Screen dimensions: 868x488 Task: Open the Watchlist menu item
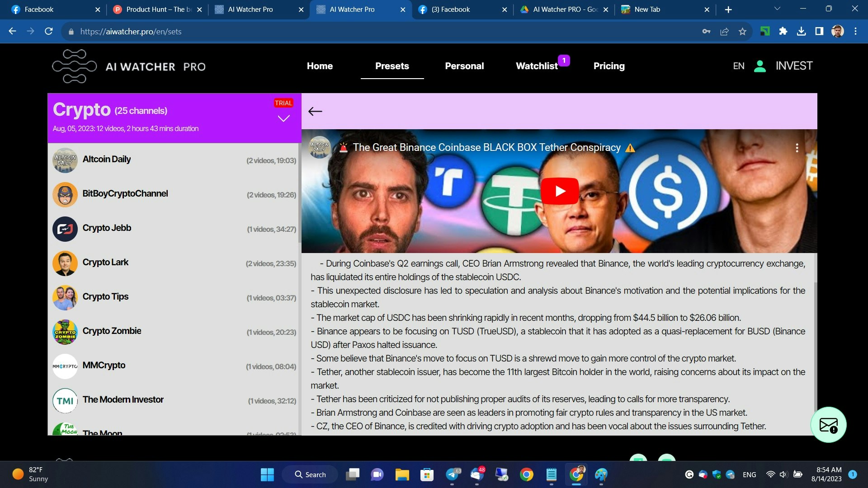coord(537,66)
